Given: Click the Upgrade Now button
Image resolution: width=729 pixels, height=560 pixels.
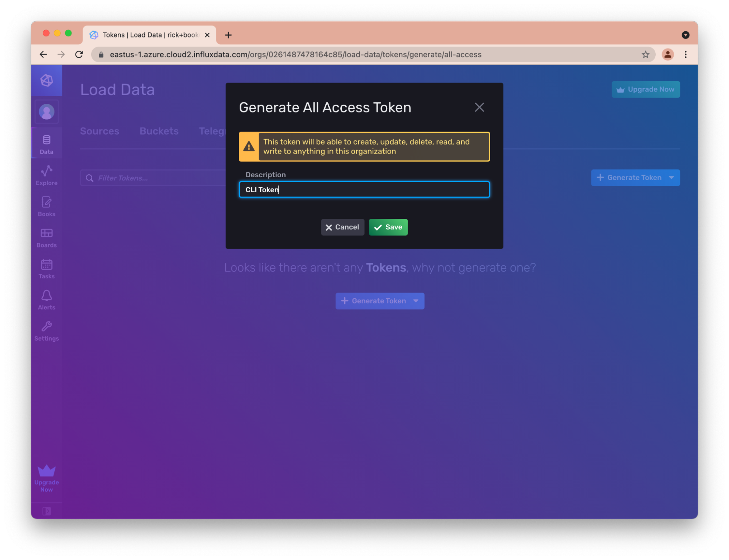Looking at the screenshot, I should tap(645, 89).
